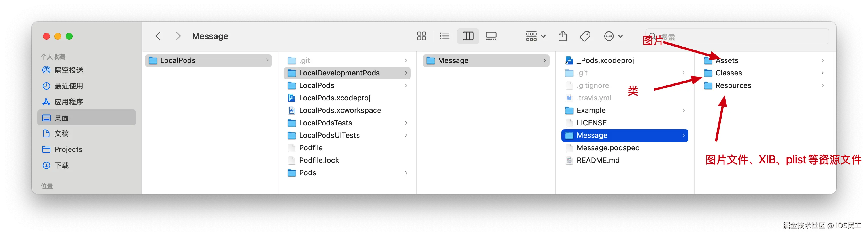Open the Resources folder
Screen dimensions: 868x236
[733, 85]
